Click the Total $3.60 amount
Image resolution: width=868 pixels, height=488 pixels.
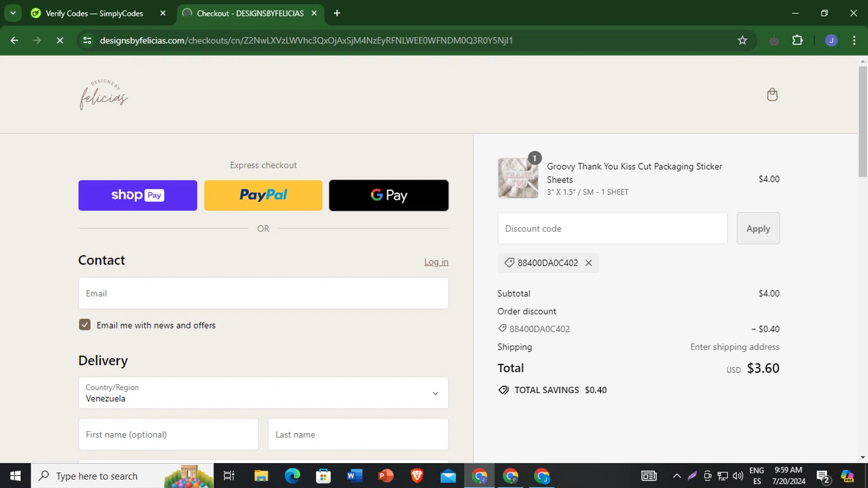[763, 368]
